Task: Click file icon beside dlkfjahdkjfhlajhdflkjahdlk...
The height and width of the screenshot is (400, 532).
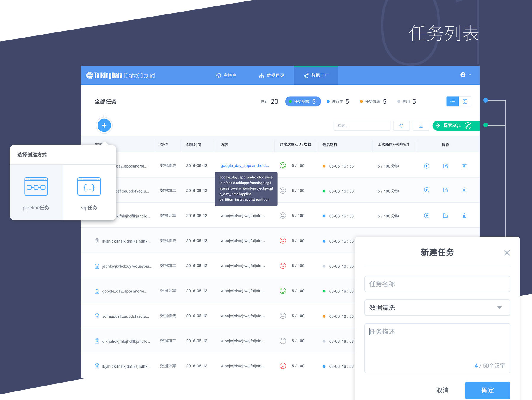Action: point(97,341)
